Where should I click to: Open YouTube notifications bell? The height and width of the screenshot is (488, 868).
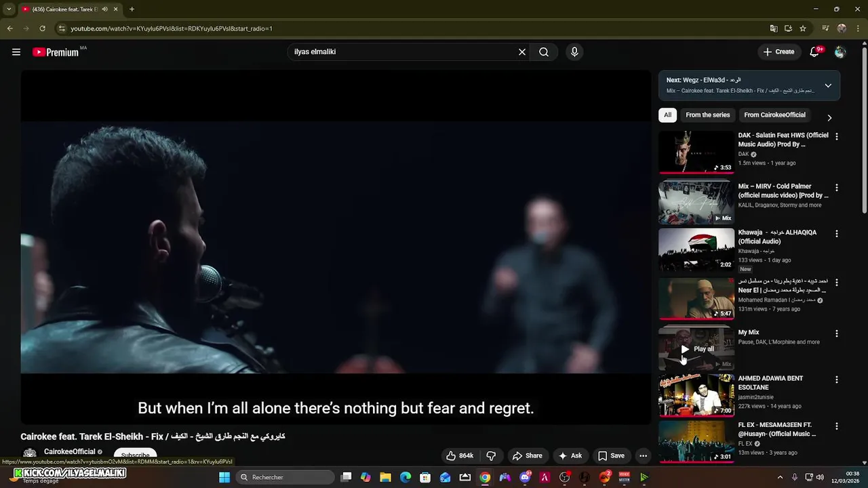[x=815, y=52]
